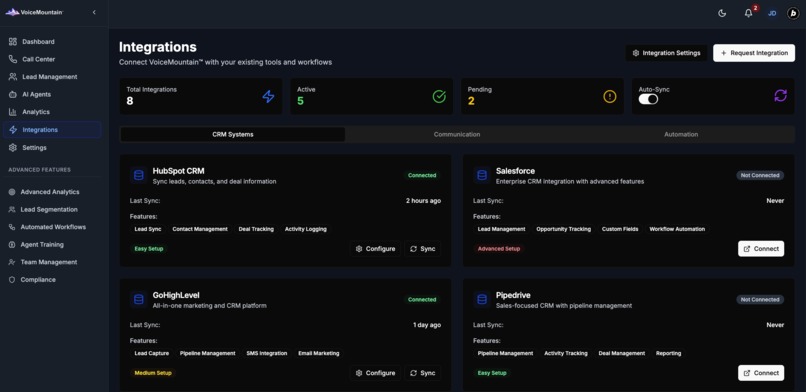
Task: Open the Analytics page
Action: (52, 112)
